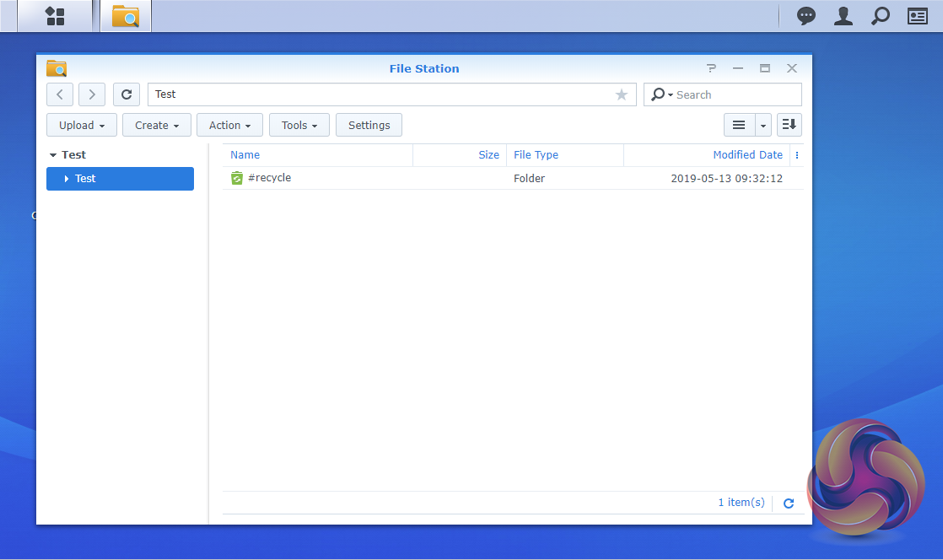This screenshot has width=943, height=560.
Task: Open the Upload dropdown menu
Action: click(82, 125)
